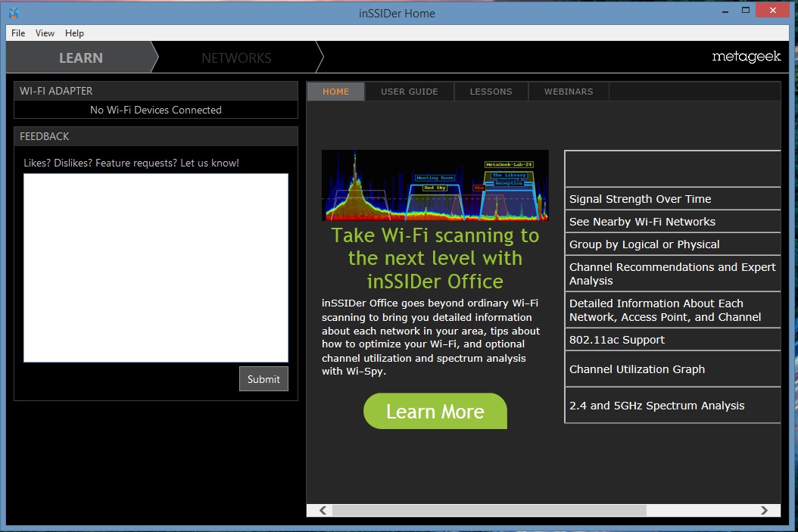This screenshot has height=532, width=798.
Task: Click the green Learn More button
Action: [435, 411]
